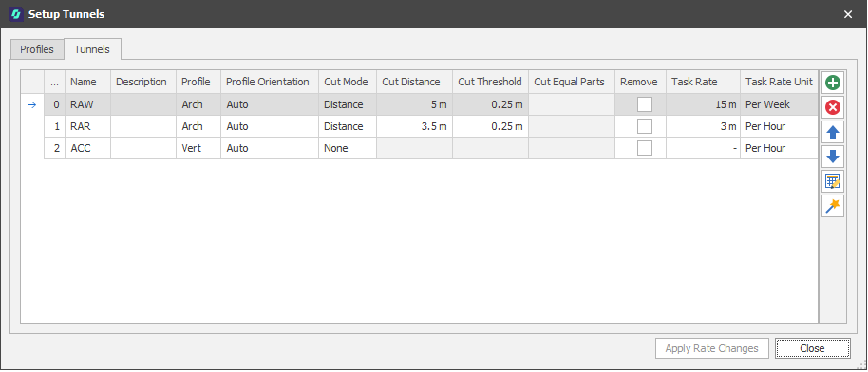The image size is (868, 372).
Task: Click the red delete tunnel icon
Action: pos(833,107)
